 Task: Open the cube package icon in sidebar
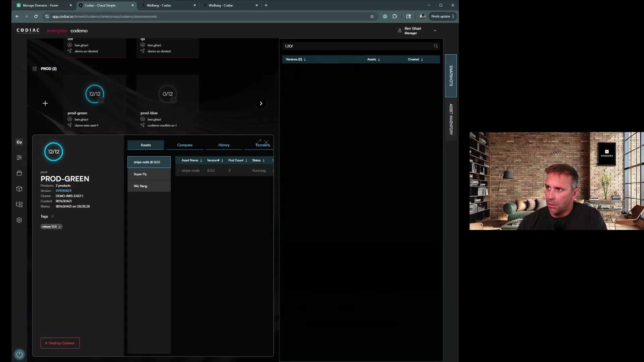pos(19,189)
